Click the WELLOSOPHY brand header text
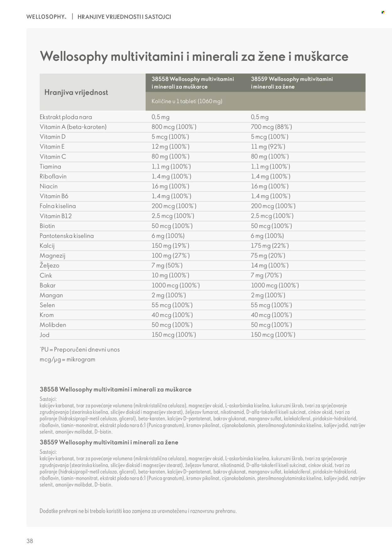This screenshot has width=392, height=556. (x=46, y=17)
